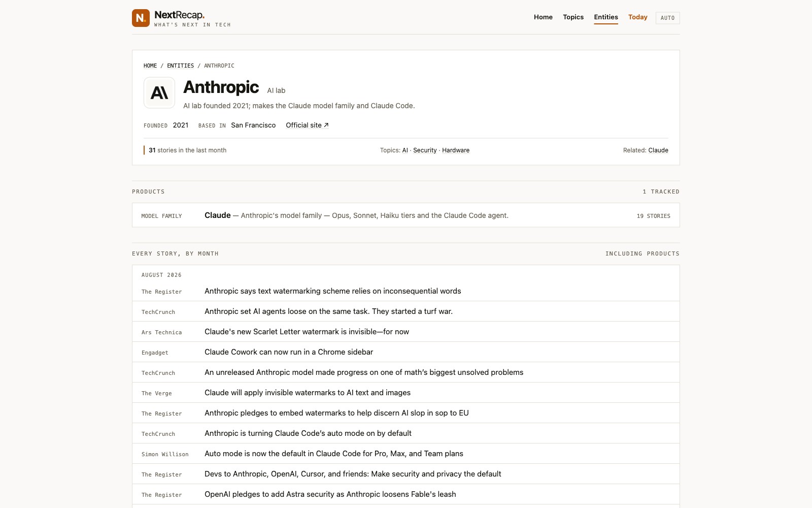Open the Official site external link
The image size is (812, 508).
coord(307,125)
